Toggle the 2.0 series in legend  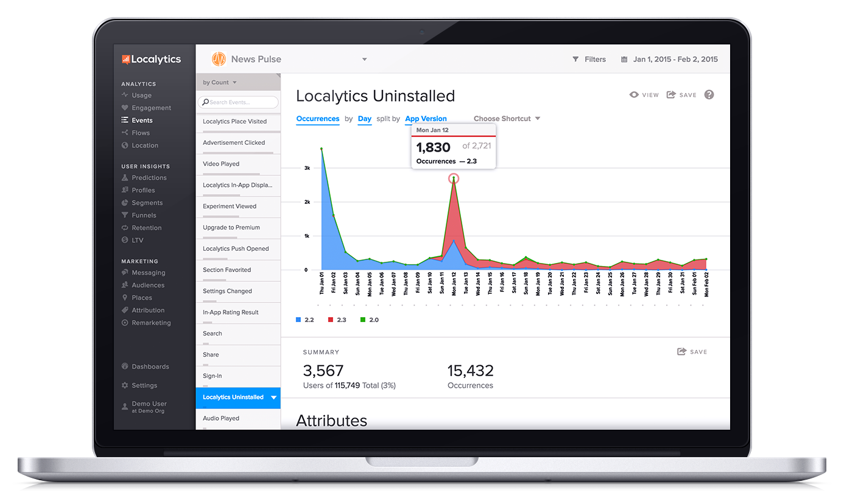point(369,320)
